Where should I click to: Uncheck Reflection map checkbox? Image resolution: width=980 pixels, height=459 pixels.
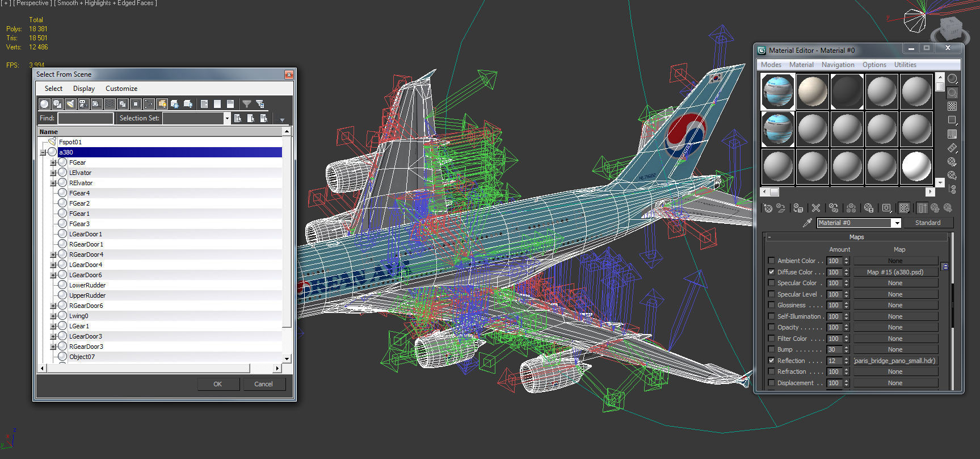771,360
